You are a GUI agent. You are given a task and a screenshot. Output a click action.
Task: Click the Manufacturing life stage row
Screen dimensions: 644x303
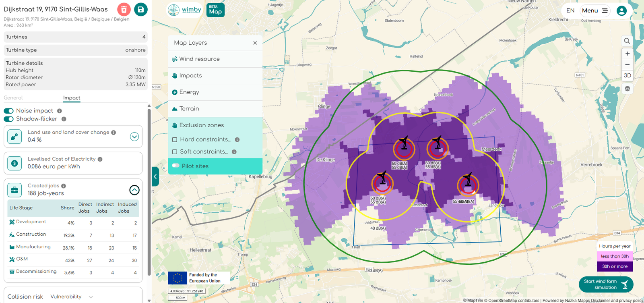[x=73, y=247]
